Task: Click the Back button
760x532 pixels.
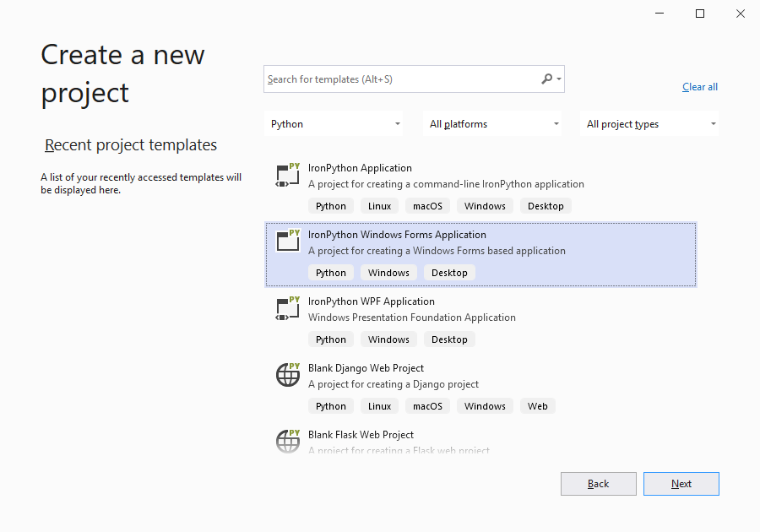Action: (x=598, y=483)
